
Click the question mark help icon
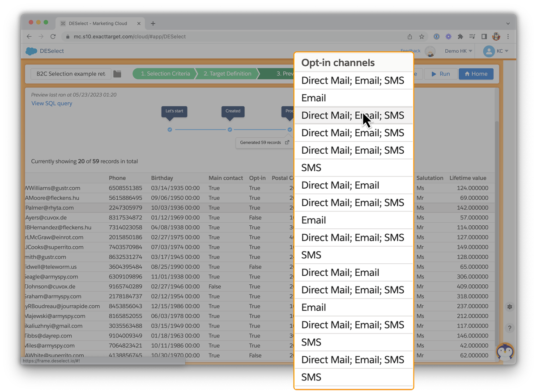click(509, 328)
